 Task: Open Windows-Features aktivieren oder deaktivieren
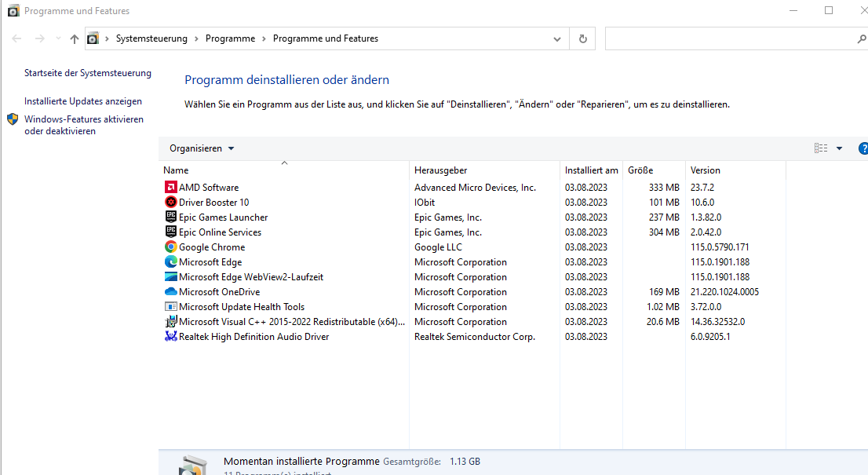tap(84, 125)
